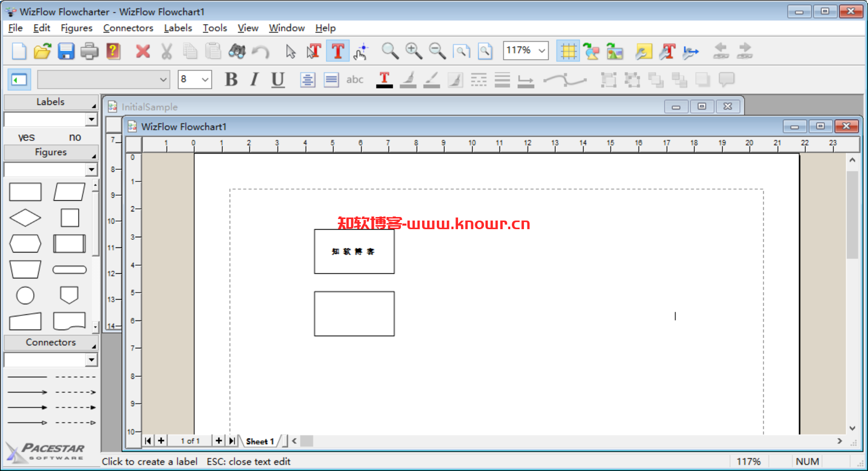Click the speech bubble comment icon
The image size is (868, 471).
(727, 80)
